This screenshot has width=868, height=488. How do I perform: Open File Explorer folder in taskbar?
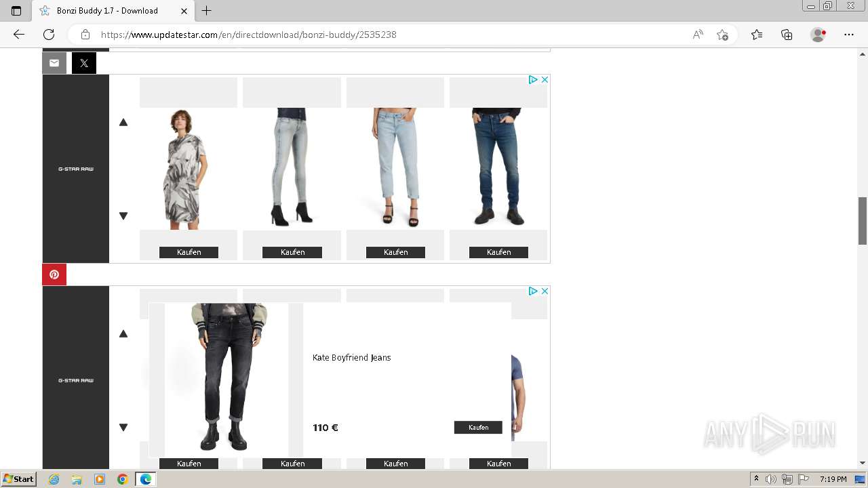(77, 479)
